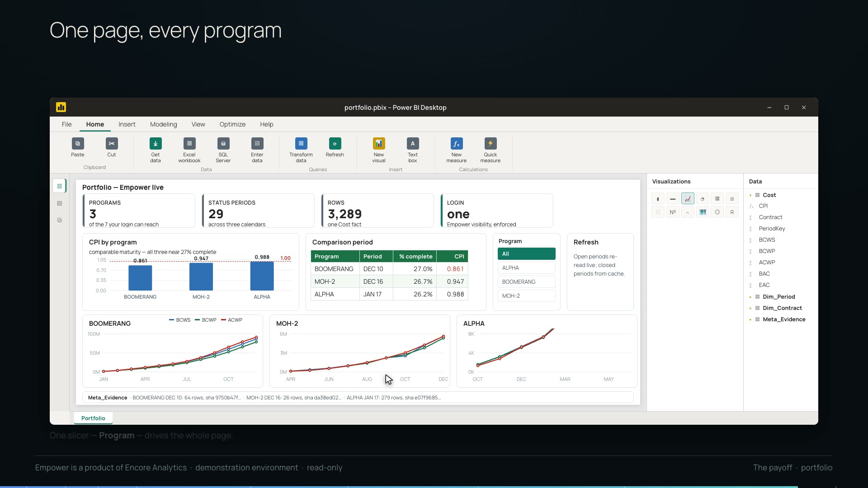Open the Optimize ribbon tab
The height and width of the screenshot is (488, 868).
coord(232,124)
